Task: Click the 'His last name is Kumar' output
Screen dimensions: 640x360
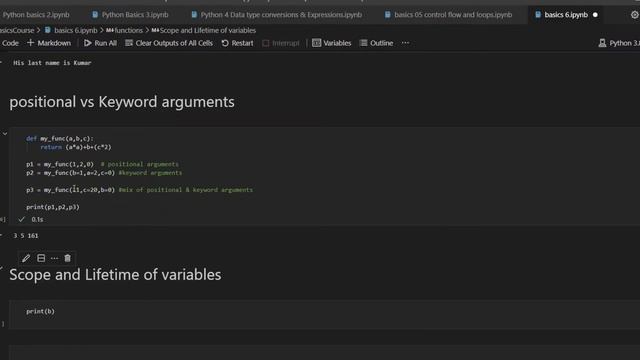Action: coord(52,63)
